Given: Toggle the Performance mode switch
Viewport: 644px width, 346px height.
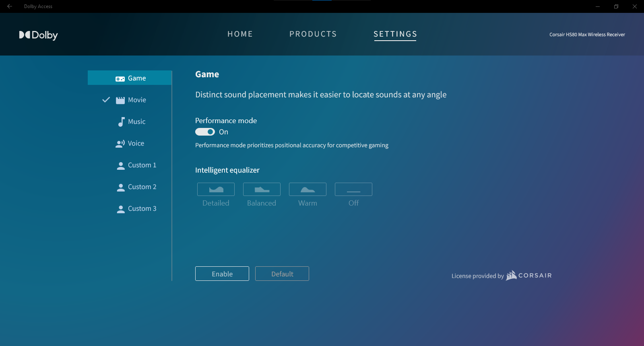Looking at the screenshot, I should 205,132.
